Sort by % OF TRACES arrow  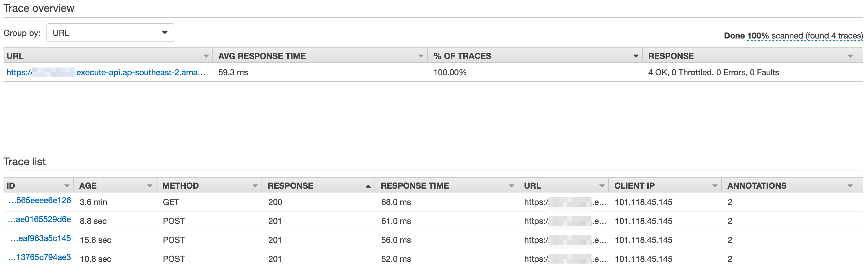[636, 56]
